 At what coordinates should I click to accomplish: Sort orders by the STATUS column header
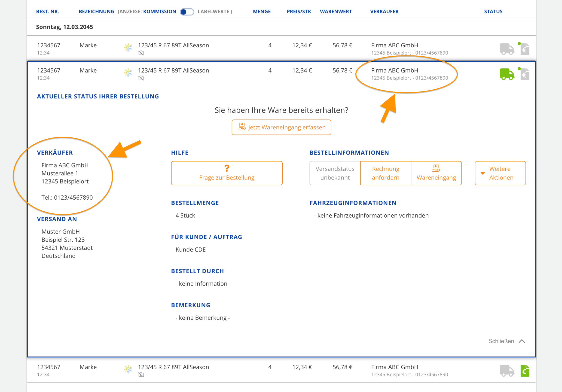click(493, 11)
